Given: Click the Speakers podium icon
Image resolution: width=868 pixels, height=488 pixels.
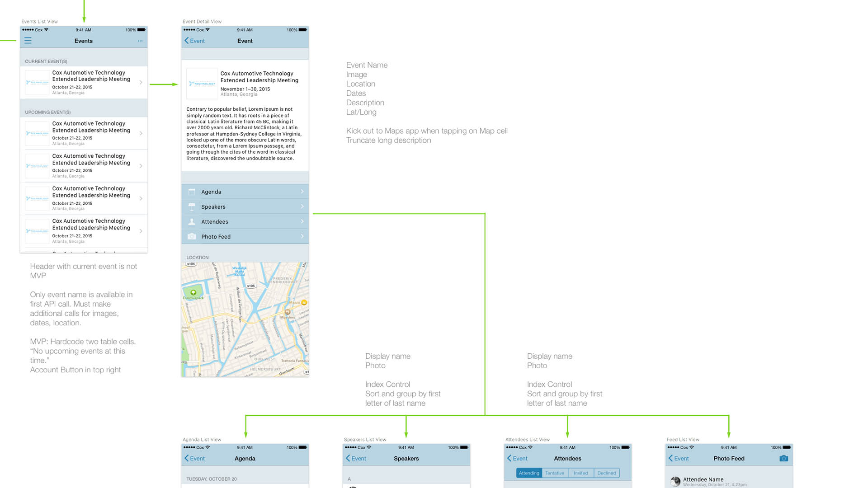Looking at the screenshot, I should (x=192, y=207).
